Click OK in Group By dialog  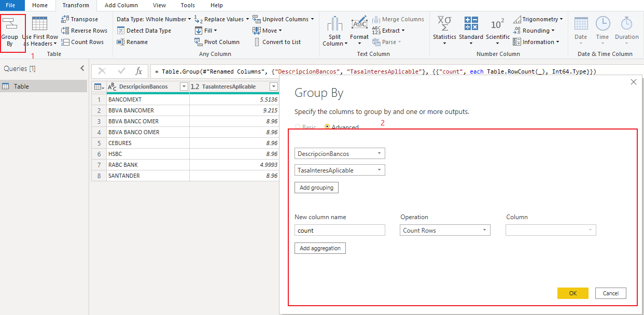coord(572,293)
